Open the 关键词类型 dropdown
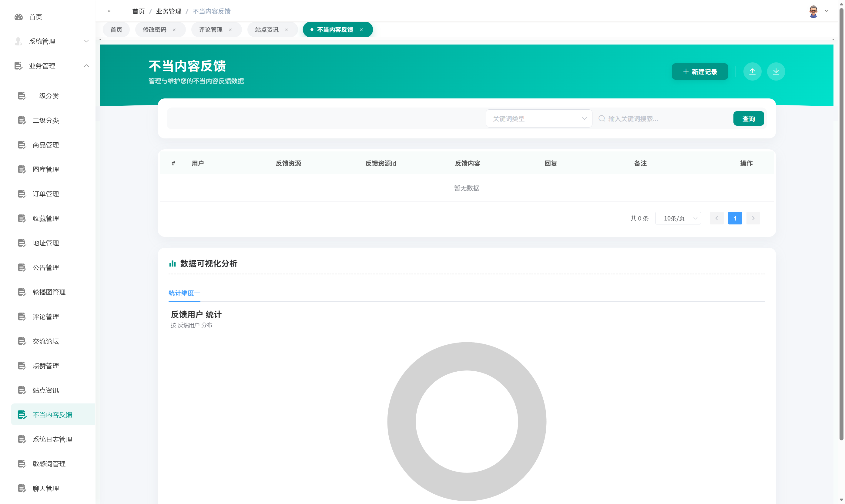Viewport: 845px width, 504px height. coord(539,118)
